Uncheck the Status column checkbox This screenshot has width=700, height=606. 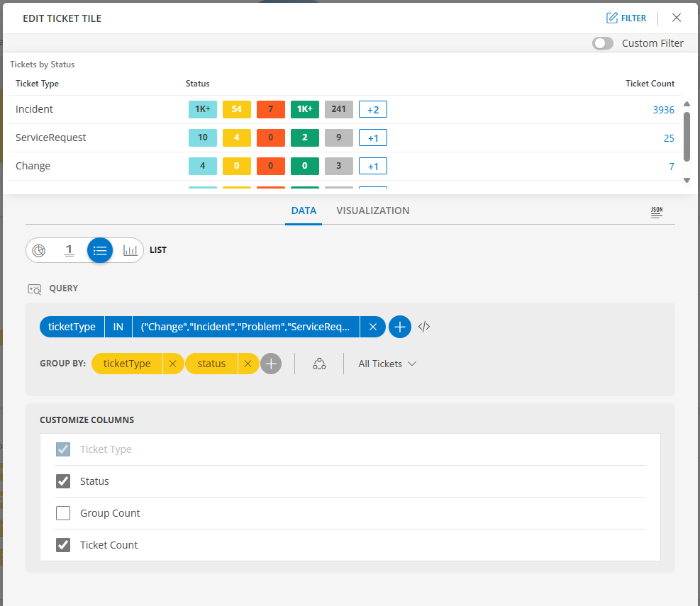pos(63,481)
